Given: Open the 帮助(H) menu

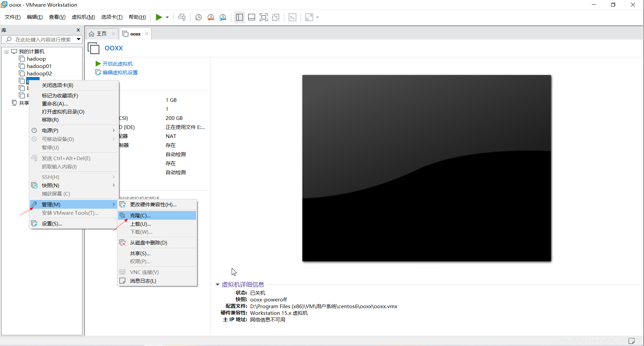Looking at the screenshot, I should coord(137,17).
